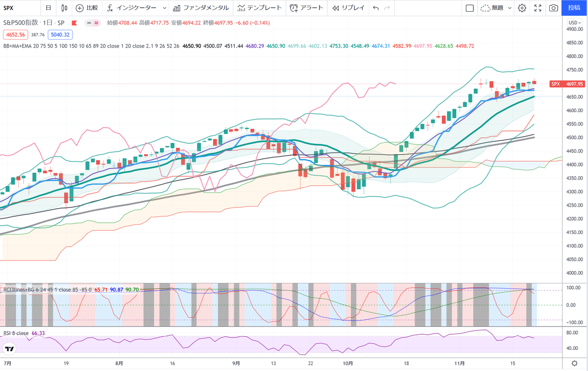
Task: Click the blue 5040.32 buy price button
Action: tap(60, 35)
